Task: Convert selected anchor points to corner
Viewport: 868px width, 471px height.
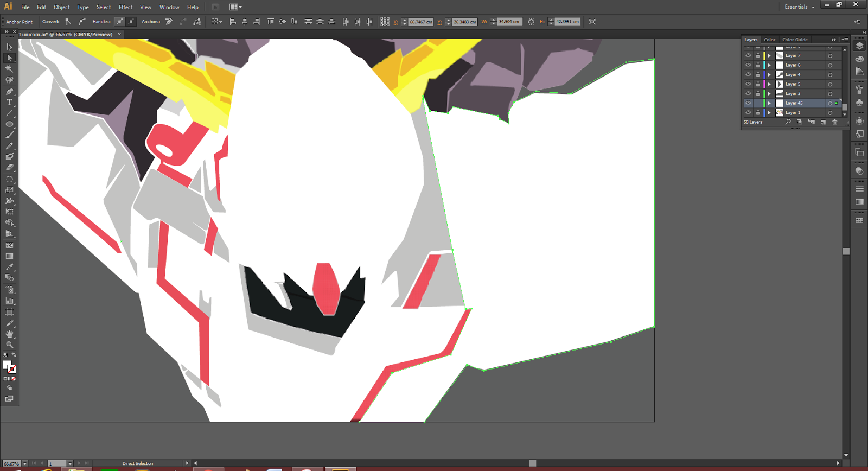Action: [68, 22]
